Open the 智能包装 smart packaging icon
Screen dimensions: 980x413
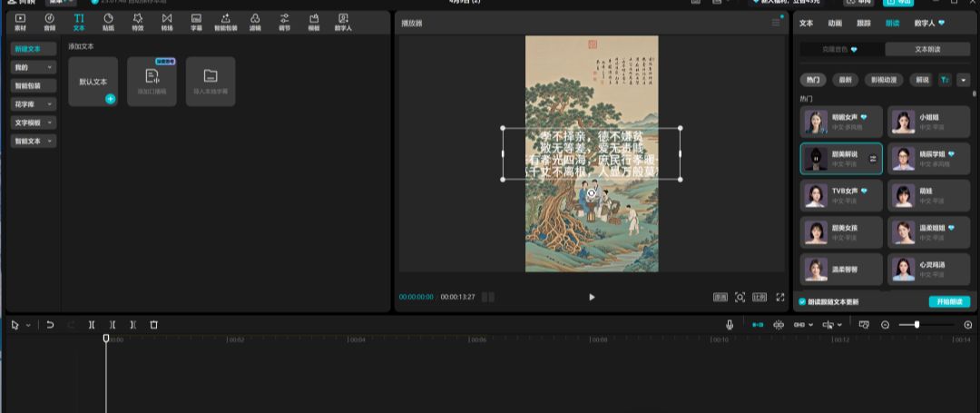(x=226, y=23)
